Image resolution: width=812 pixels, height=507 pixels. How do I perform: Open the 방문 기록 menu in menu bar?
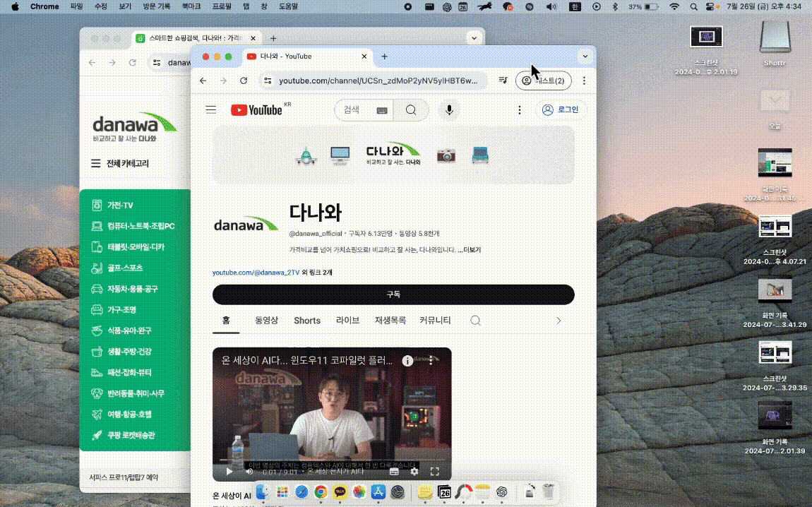click(x=156, y=7)
